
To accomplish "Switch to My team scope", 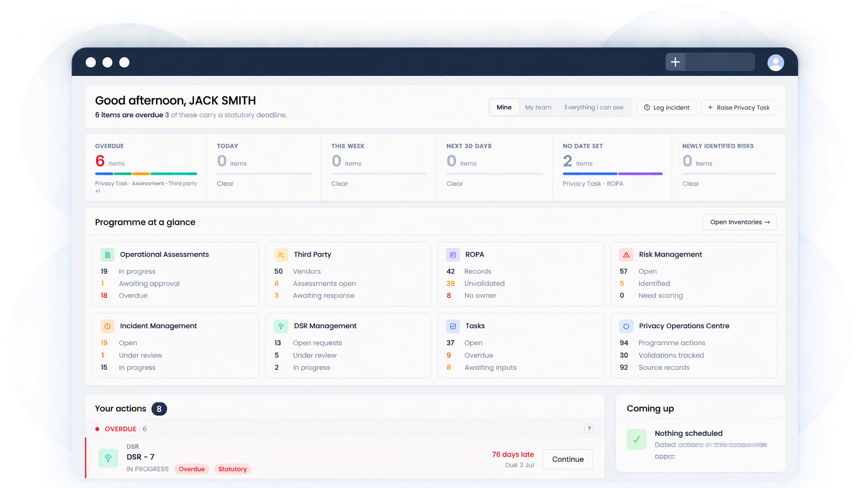I will [x=538, y=107].
